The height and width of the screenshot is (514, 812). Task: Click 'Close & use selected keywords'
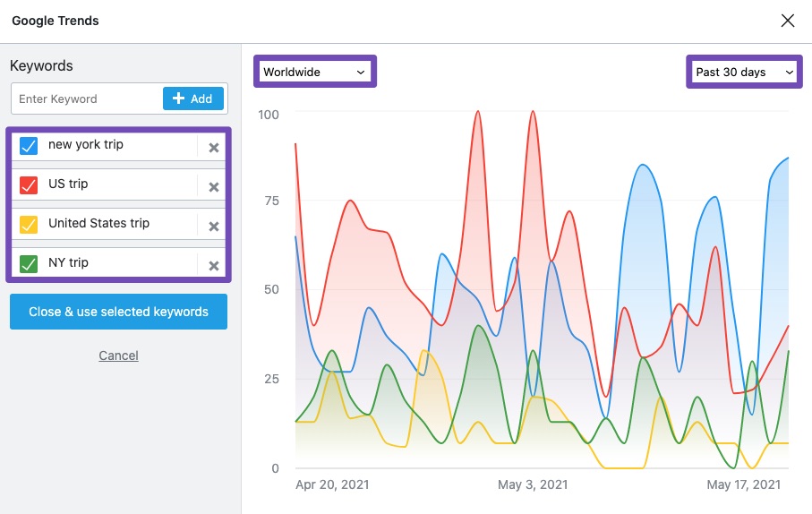(x=118, y=312)
